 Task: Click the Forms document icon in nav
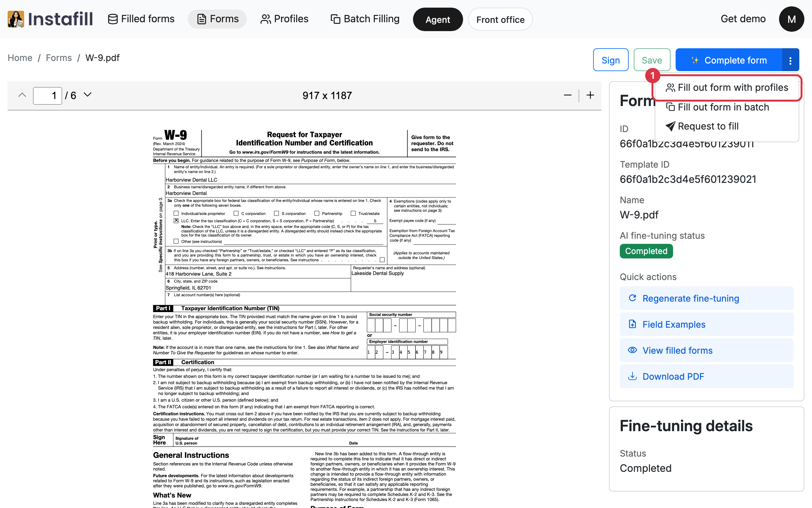coord(201,19)
